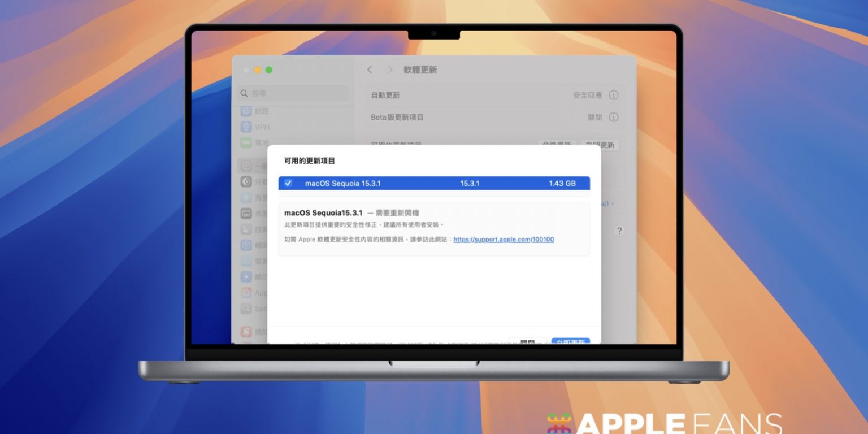
Task: Click the question mark help button
Action: (619, 231)
